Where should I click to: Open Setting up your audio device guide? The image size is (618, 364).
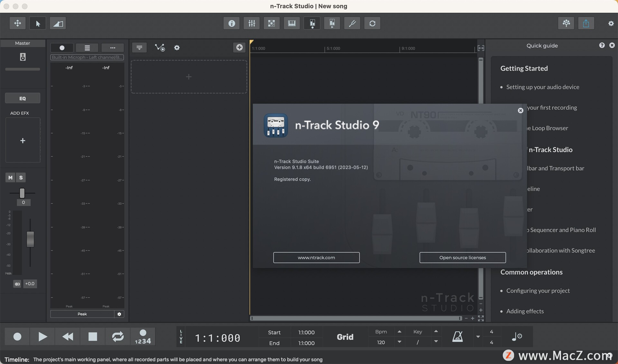(543, 87)
